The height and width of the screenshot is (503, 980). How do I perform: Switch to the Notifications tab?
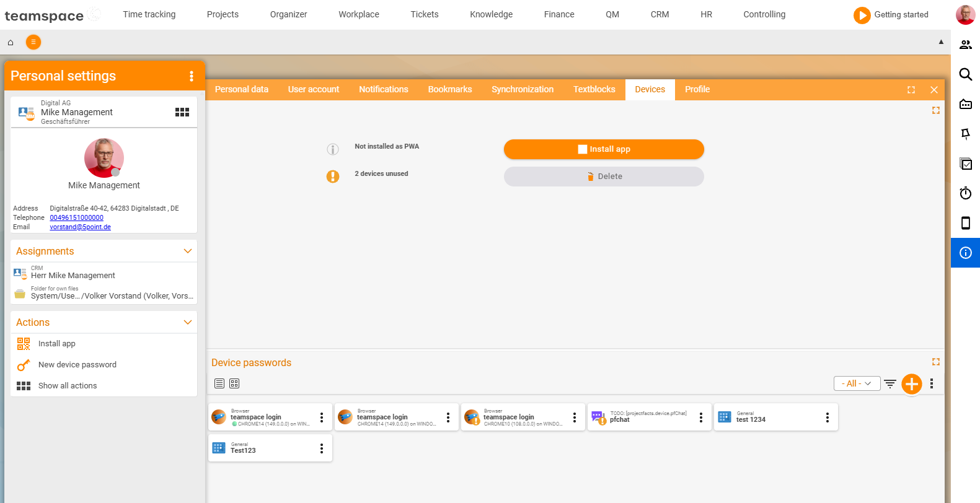click(383, 89)
